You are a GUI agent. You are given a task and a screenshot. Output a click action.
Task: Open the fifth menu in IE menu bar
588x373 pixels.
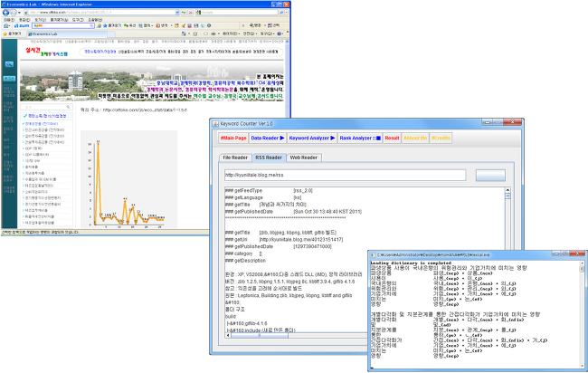coord(78,20)
